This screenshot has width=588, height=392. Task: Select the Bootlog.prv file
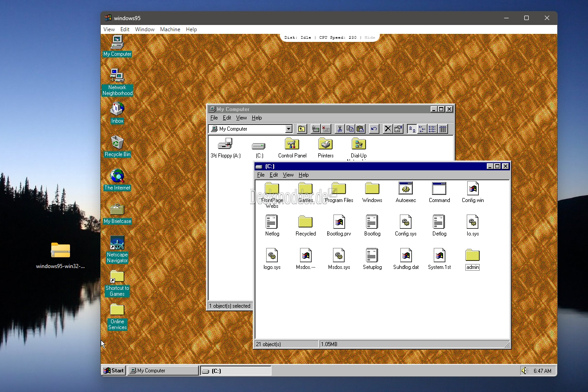(x=339, y=226)
